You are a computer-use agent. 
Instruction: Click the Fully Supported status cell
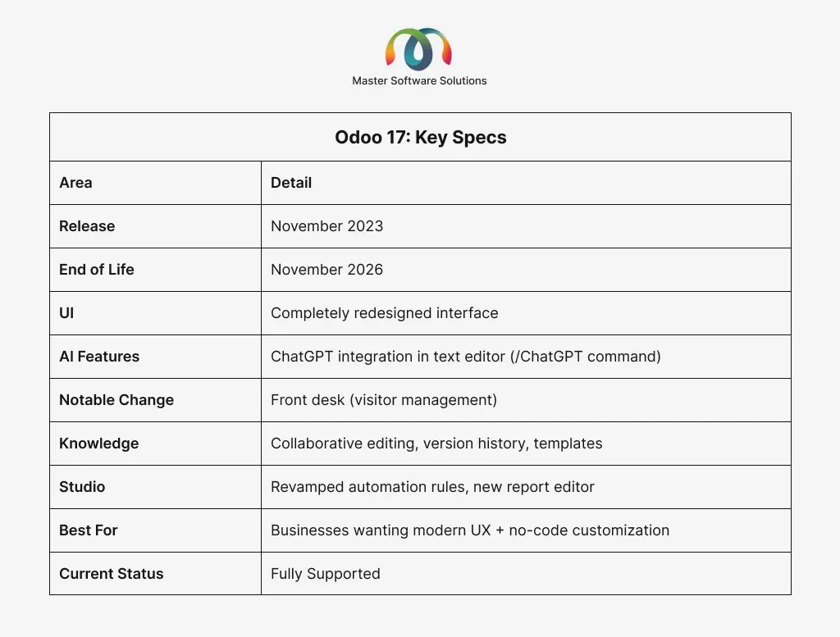(x=325, y=574)
